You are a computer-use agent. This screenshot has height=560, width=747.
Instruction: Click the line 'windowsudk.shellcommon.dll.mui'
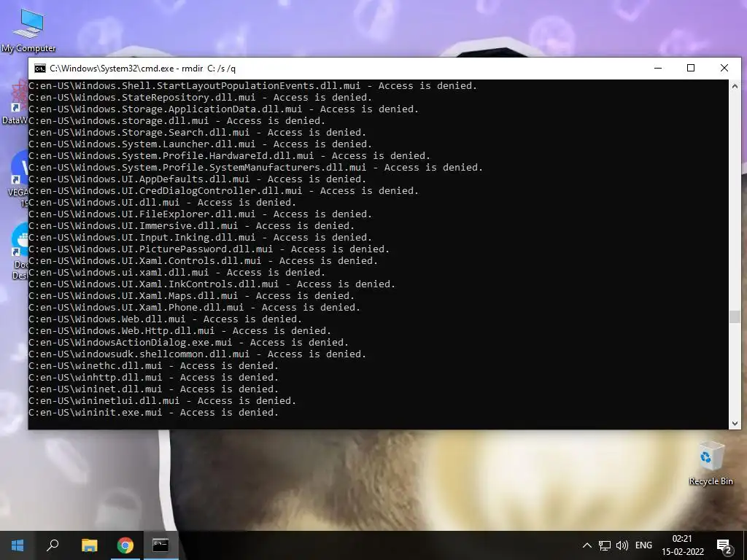197,354
